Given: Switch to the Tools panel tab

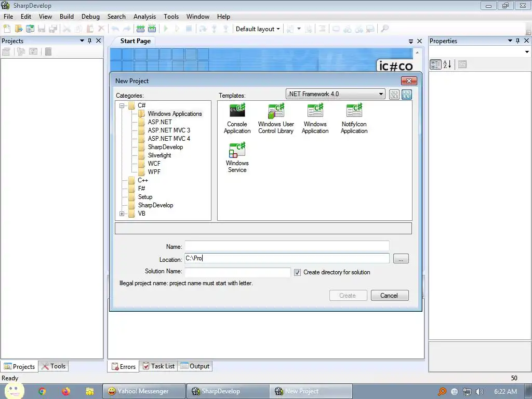Looking at the screenshot, I should pyautogui.click(x=54, y=366).
